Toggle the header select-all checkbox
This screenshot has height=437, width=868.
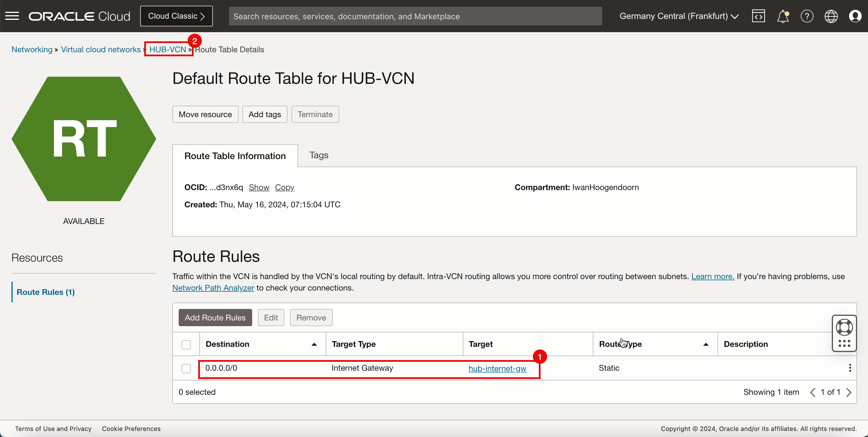[186, 344]
